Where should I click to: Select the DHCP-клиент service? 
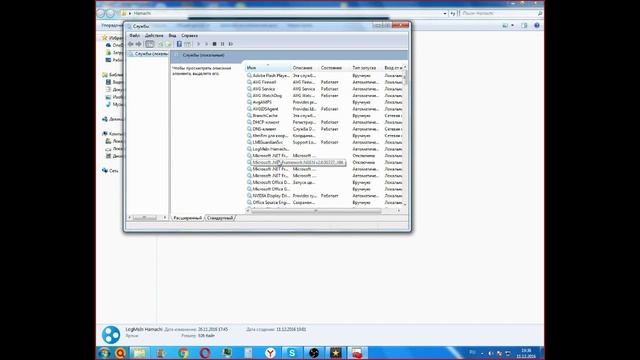(x=324, y=122)
